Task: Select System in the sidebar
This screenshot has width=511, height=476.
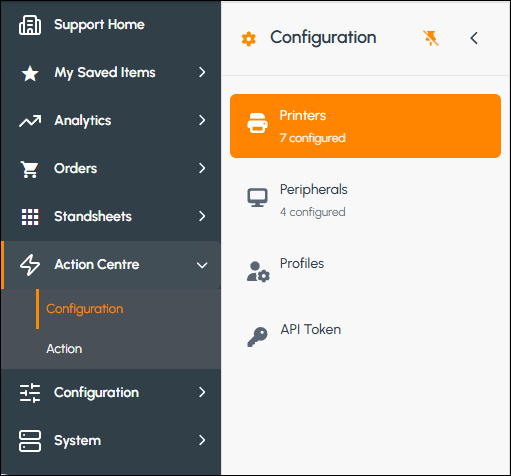Action: [111, 440]
